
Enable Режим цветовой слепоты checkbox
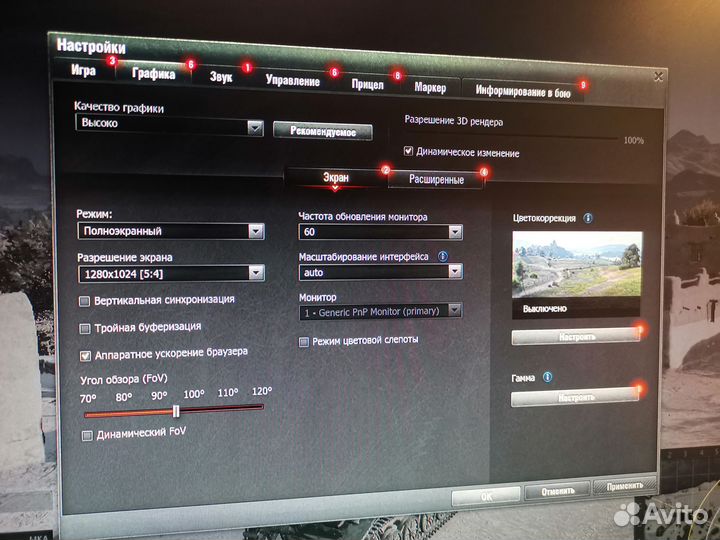[x=304, y=342]
